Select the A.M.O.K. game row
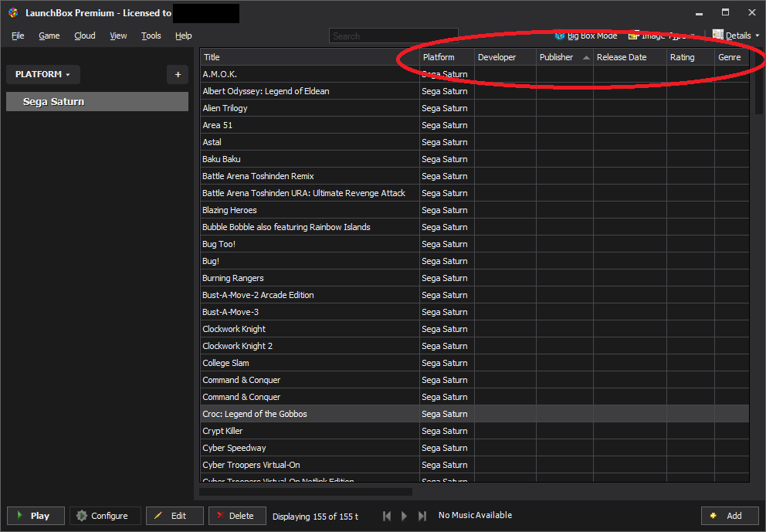The height and width of the screenshot is (532, 766). [474, 74]
